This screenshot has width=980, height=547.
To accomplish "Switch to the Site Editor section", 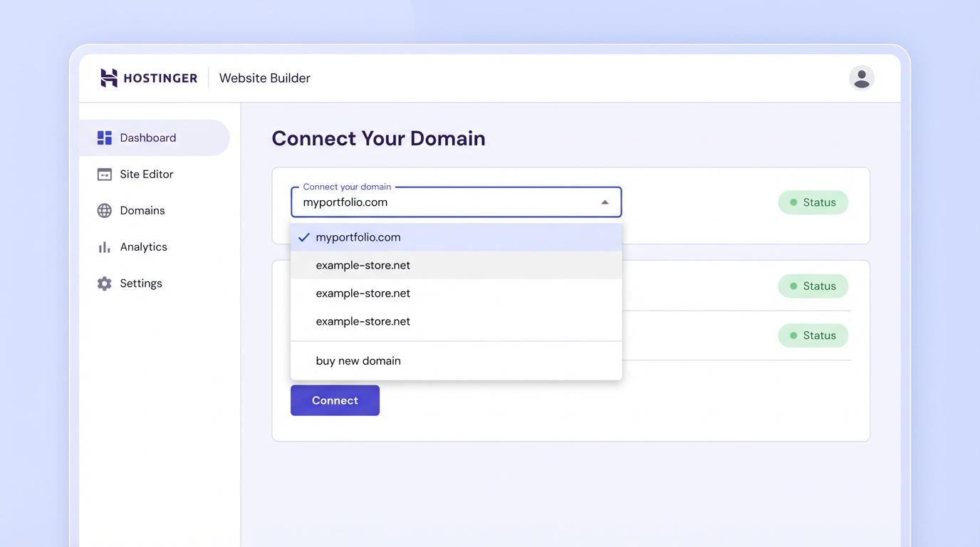I will [146, 174].
